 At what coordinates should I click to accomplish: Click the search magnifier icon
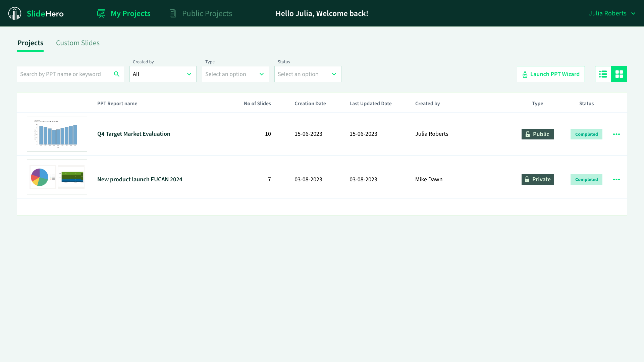[117, 74]
